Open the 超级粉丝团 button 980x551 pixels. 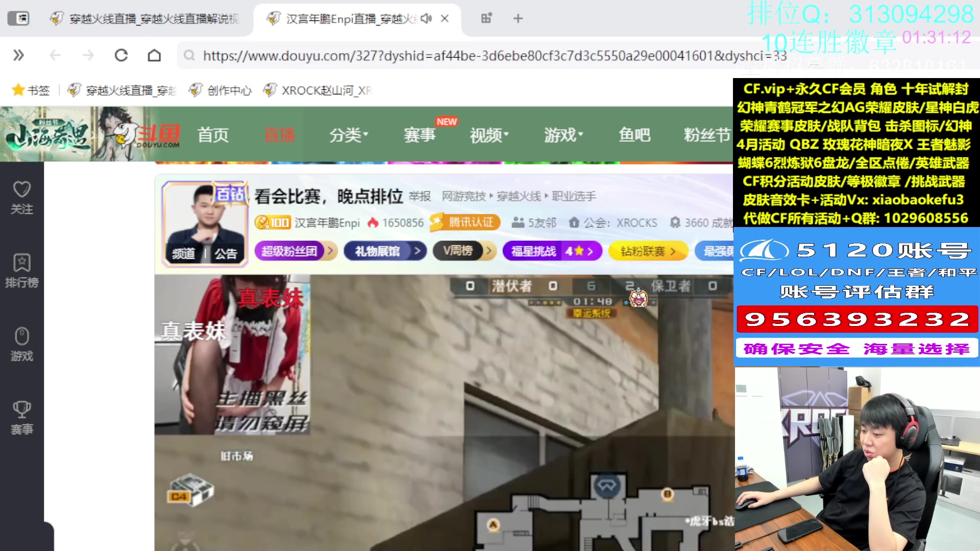click(x=296, y=251)
